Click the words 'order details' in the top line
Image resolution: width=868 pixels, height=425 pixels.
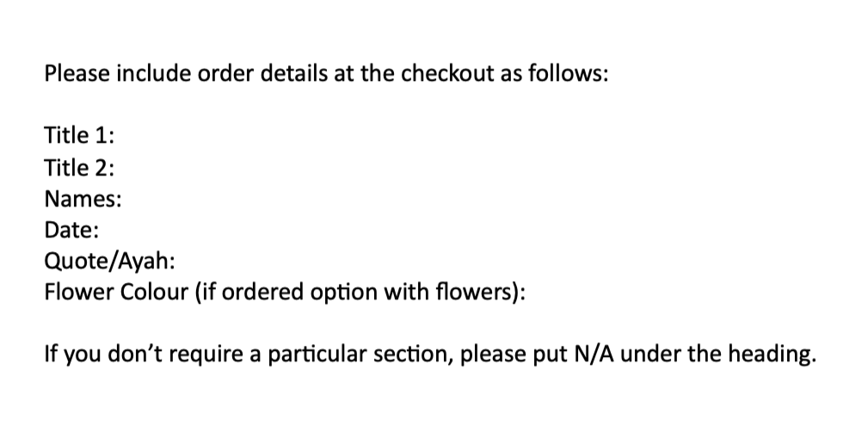pos(257,73)
